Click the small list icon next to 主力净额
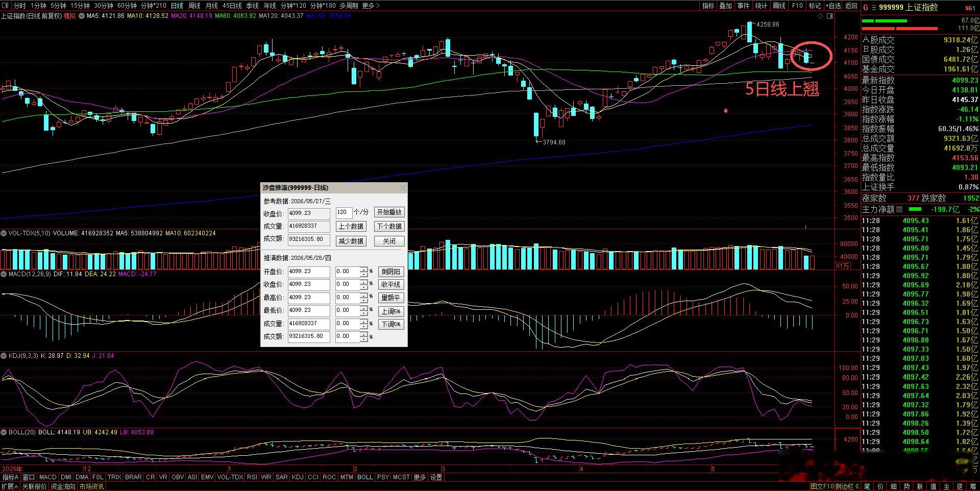The height and width of the screenshot is (491, 980). pos(899,209)
